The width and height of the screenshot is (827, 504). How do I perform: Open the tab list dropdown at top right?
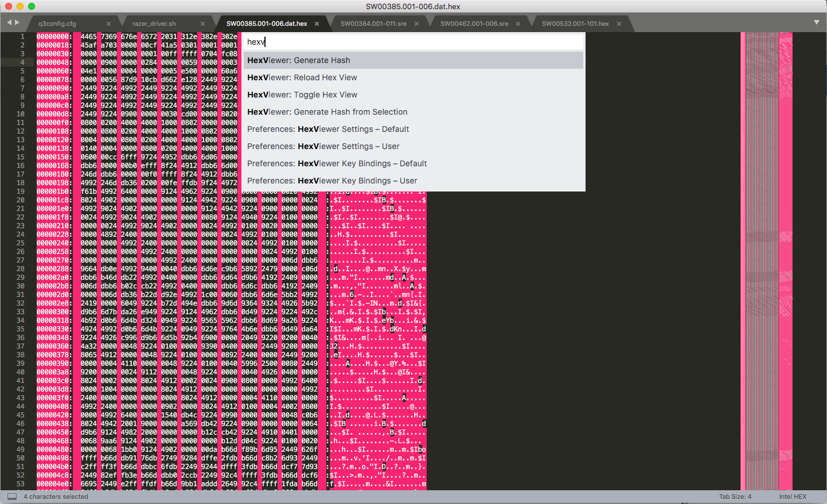coord(817,22)
